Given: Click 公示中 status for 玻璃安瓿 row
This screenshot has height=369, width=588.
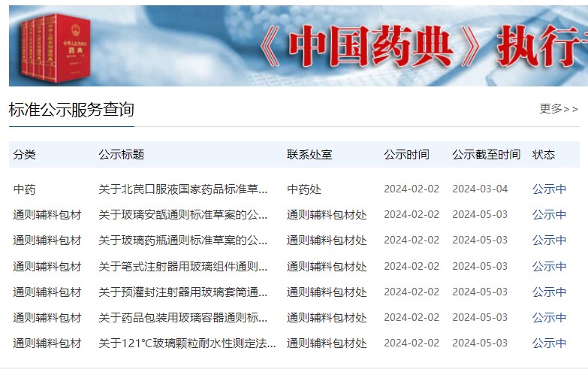Looking at the screenshot, I should click(x=550, y=215).
